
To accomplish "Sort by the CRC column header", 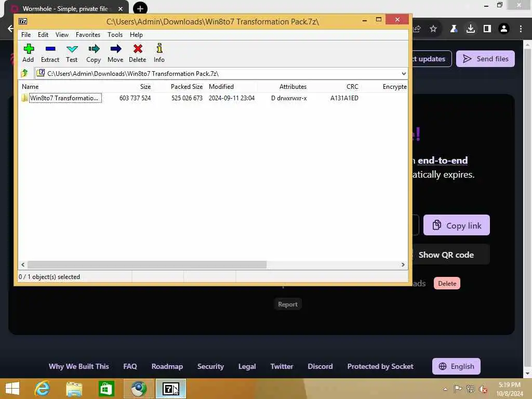I will tap(352, 87).
